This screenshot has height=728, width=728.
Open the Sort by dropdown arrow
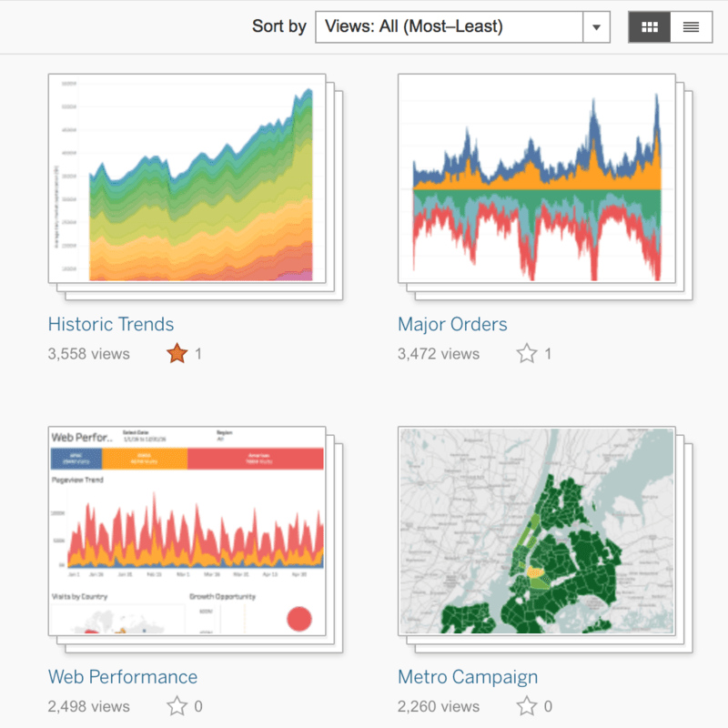pyautogui.click(x=596, y=27)
